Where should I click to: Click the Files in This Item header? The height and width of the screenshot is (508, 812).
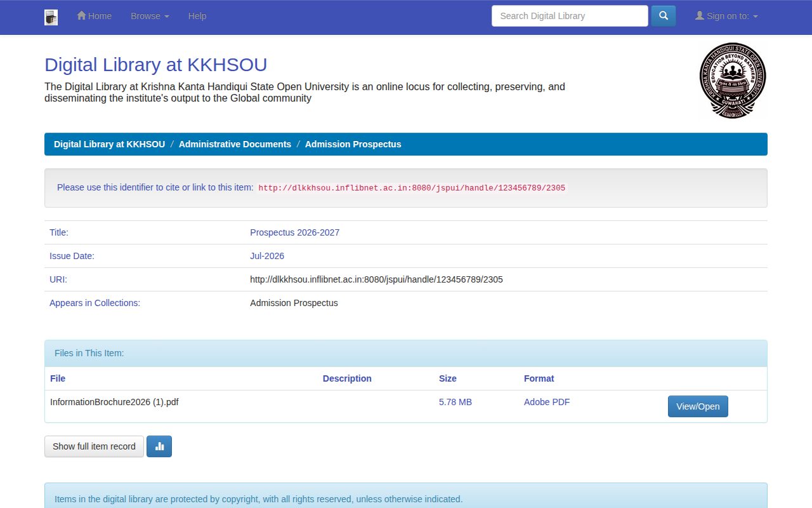[x=89, y=353]
